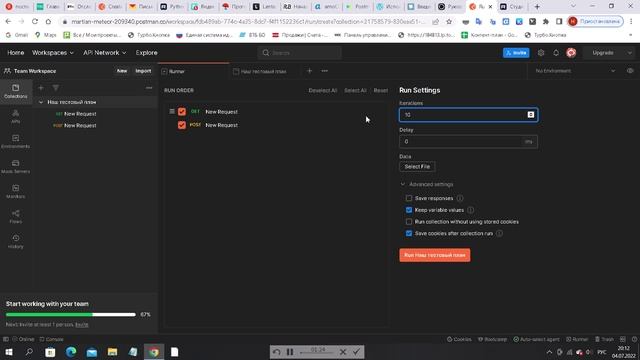Add a new tab with plus icon

click(309, 71)
